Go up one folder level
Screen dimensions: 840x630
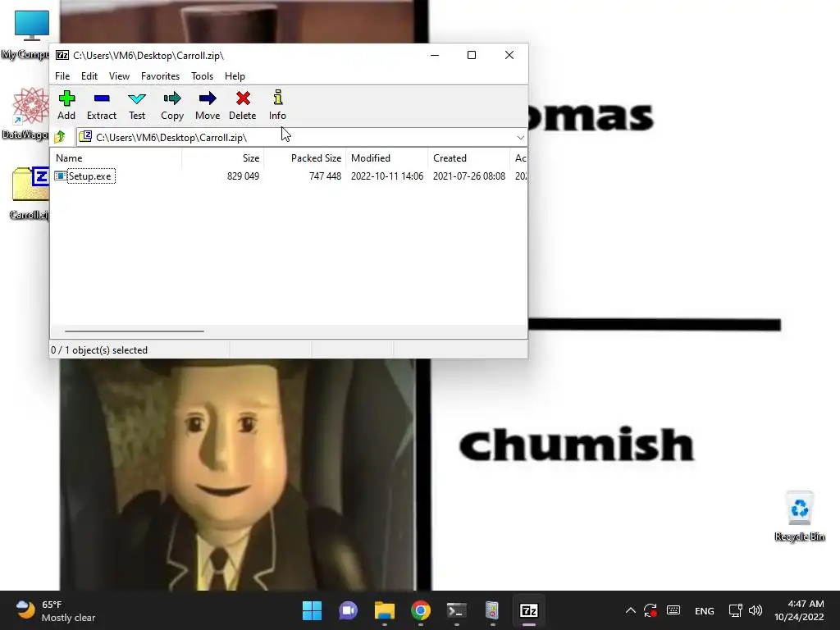click(60, 137)
